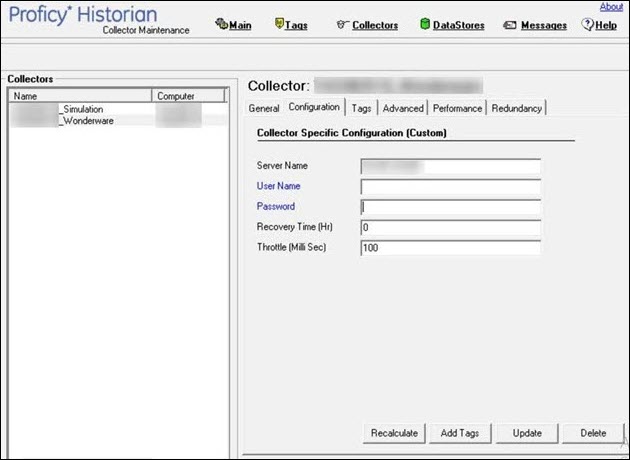Open the Help link

click(x=606, y=25)
